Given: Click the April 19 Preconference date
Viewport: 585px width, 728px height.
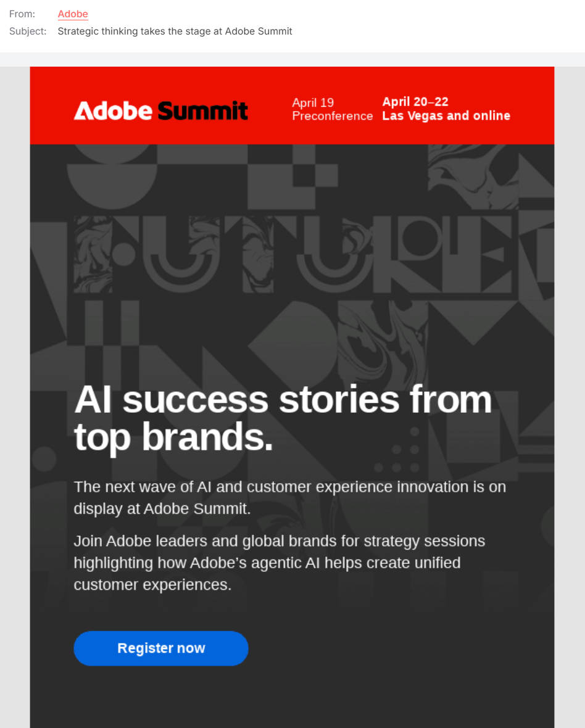Looking at the screenshot, I should (x=332, y=109).
